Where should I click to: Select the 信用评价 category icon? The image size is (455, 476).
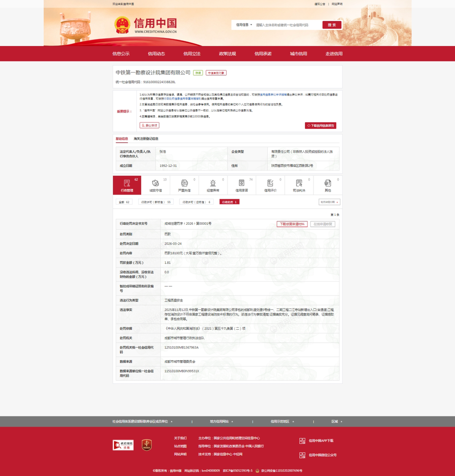click(x=270, y=183)
